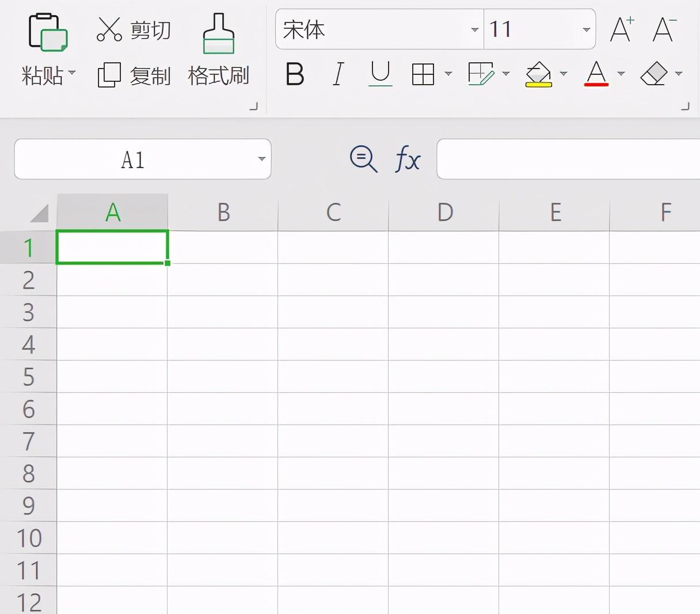The image size is (700, 614).
Task: Select column C header
Action: 333,213
